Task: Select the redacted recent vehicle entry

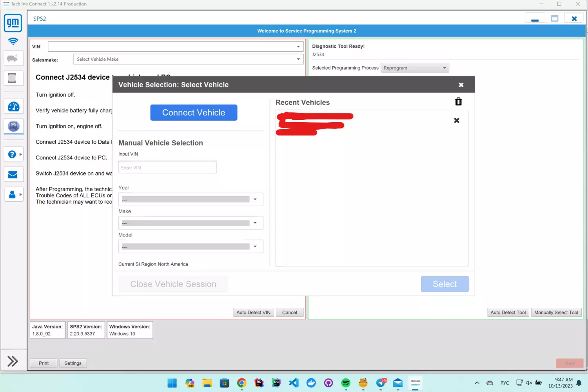Action: click(315, 123)
